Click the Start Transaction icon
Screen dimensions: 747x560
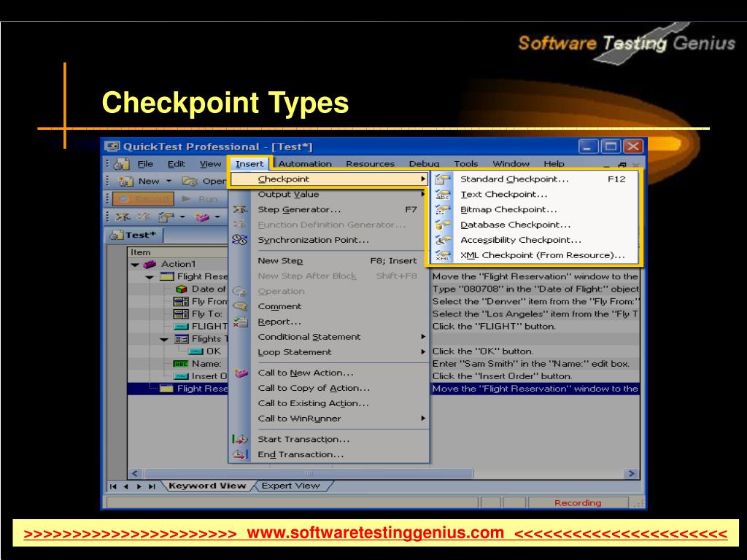point(240,439)
